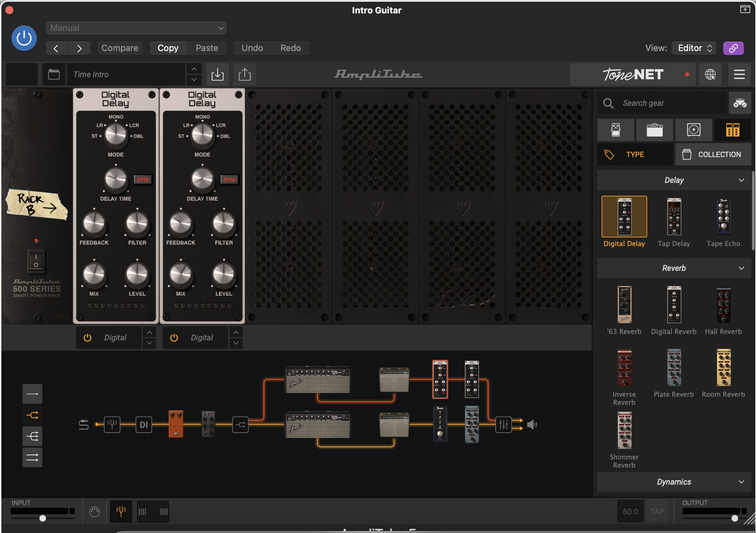756x533 pixels.
Task: Click the Rack B arrow tape label
Action: click(x=37, y=204)
